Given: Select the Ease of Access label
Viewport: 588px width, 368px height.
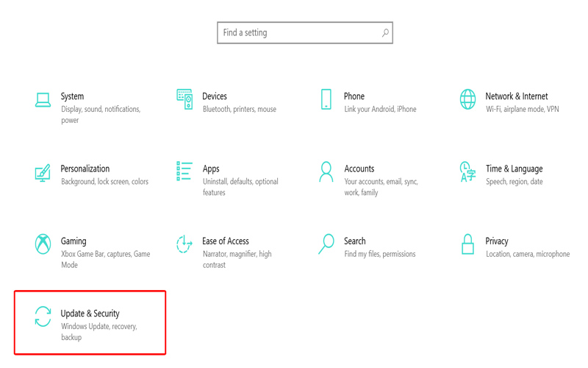Looking at the screenshot, I should point(226,241).
